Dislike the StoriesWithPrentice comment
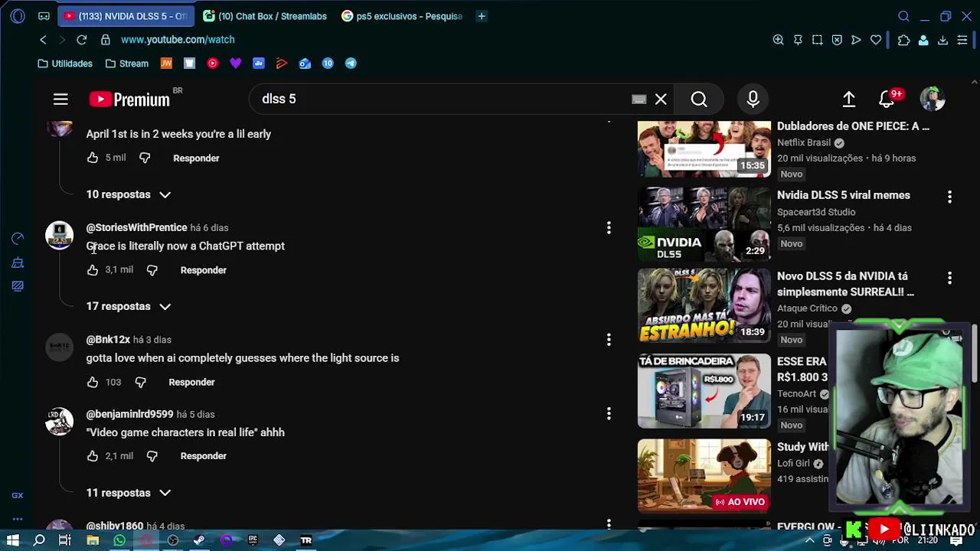 click(152, 270)
